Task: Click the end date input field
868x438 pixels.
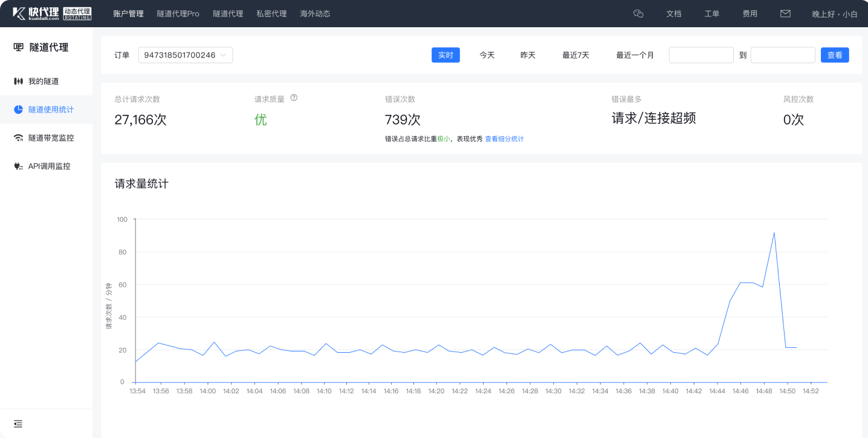Action: pos(783,54)
